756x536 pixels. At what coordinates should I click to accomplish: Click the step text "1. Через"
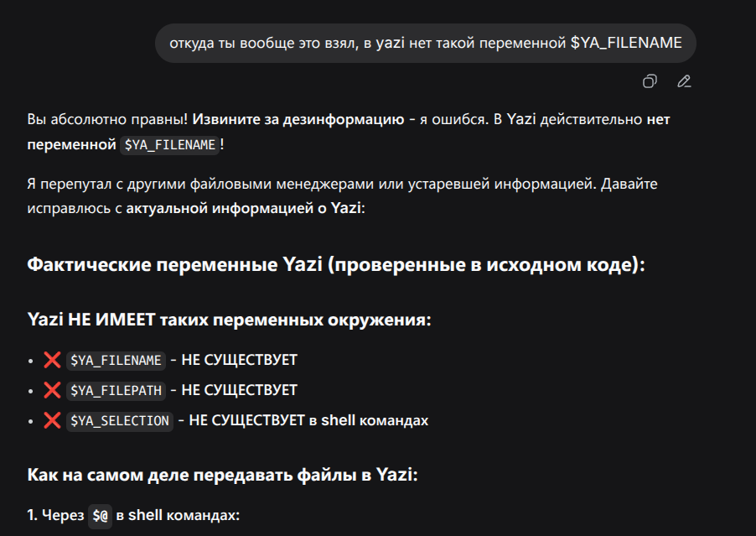(x=55, y=516)
